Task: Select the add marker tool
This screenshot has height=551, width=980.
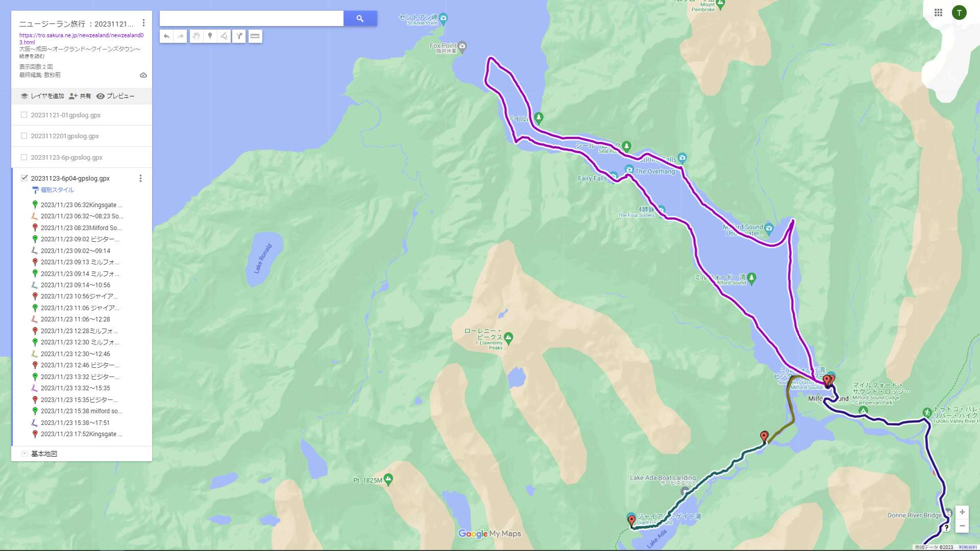Action: click(x=210, y=36)
